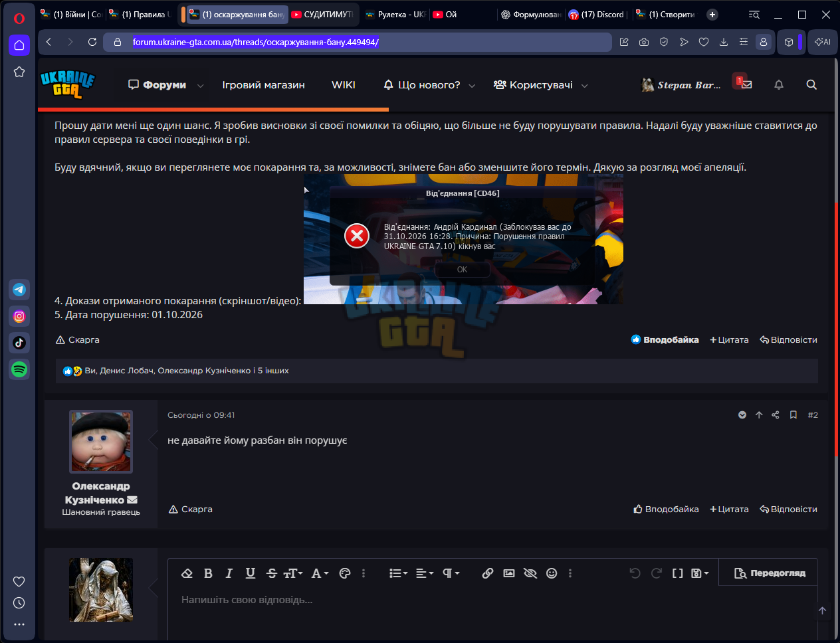Open Spotify player in the sidebar
Viewport: 840px width, 643px height.
click(19, 369)
